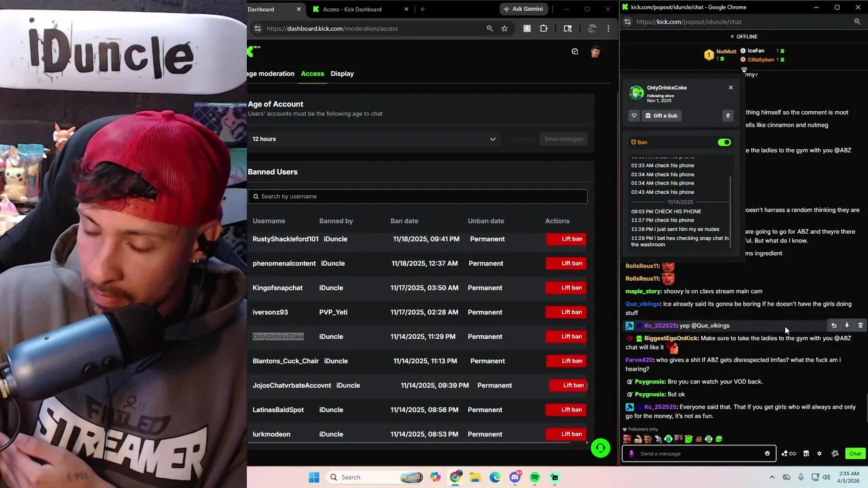Switch to the Display tab
The height and width of the screenshot is (488, 868).
(342, 73)
